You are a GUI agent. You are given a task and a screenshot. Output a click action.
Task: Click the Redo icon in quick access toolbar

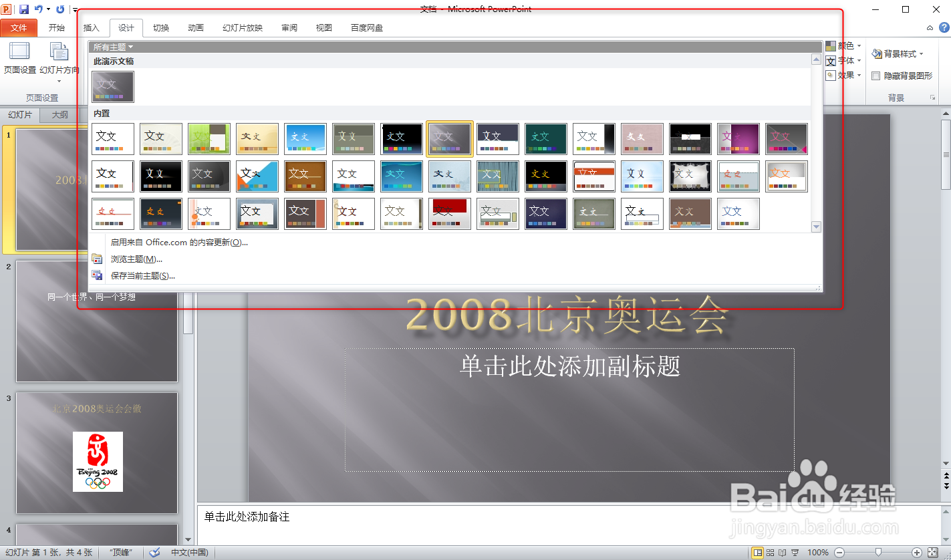tap(60, 9)
